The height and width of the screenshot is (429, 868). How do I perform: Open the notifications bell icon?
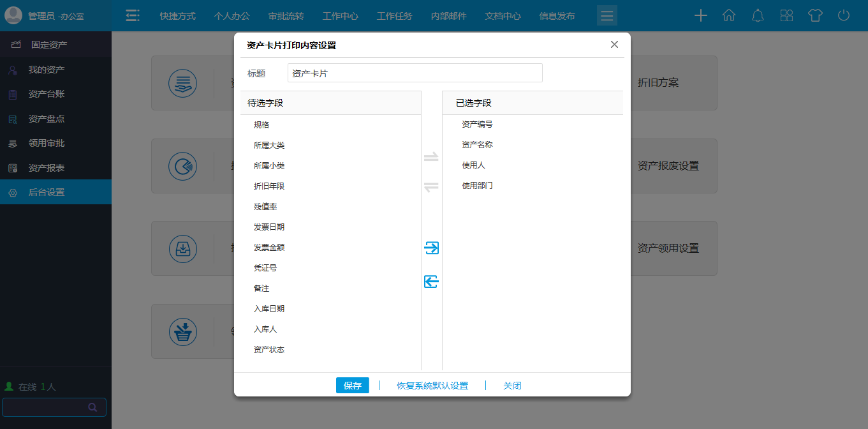click(758, 15)
